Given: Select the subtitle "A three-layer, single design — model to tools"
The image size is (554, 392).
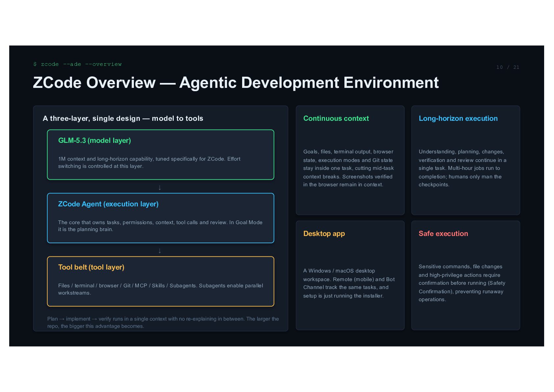Looking at the screenshot, I should pyautogui.click(x=123, y=118).
